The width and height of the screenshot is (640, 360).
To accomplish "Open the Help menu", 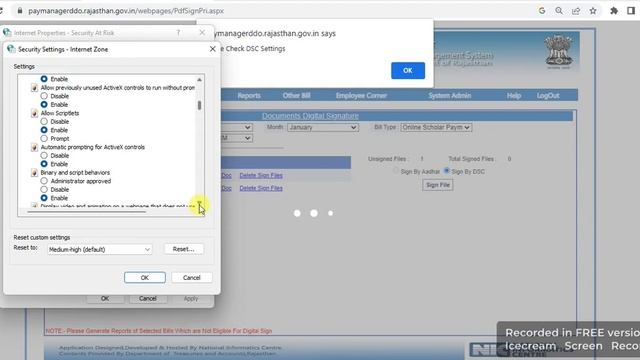I will pos(513,96).
